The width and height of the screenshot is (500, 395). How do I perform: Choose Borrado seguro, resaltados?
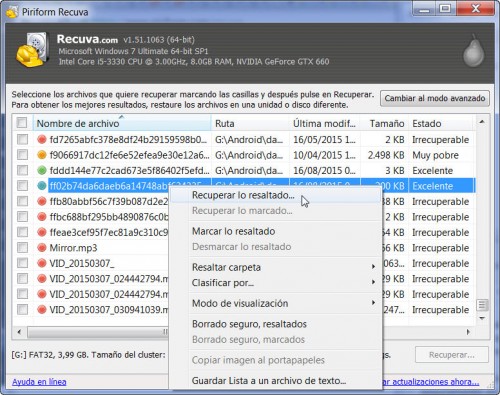tap(275, 324)
